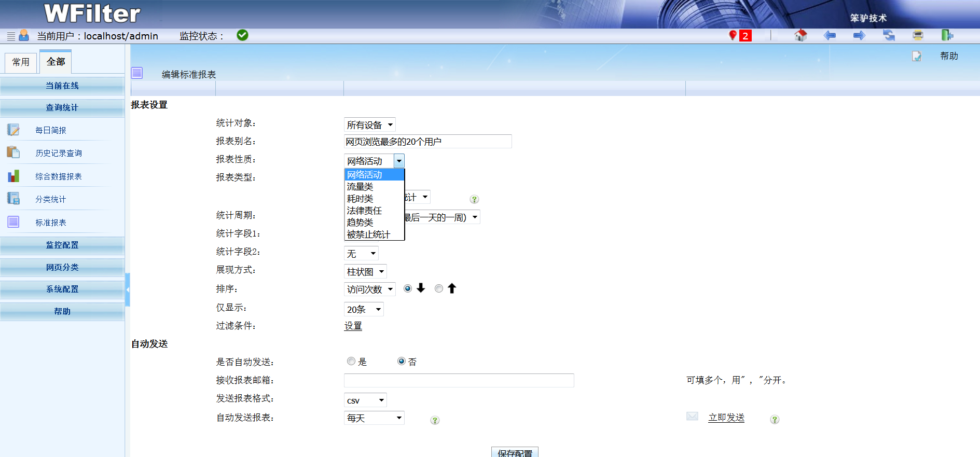Open the 仅显示 20条 dropdown
The width and height of the screenshot is (980, 457).
coord(363,310)
